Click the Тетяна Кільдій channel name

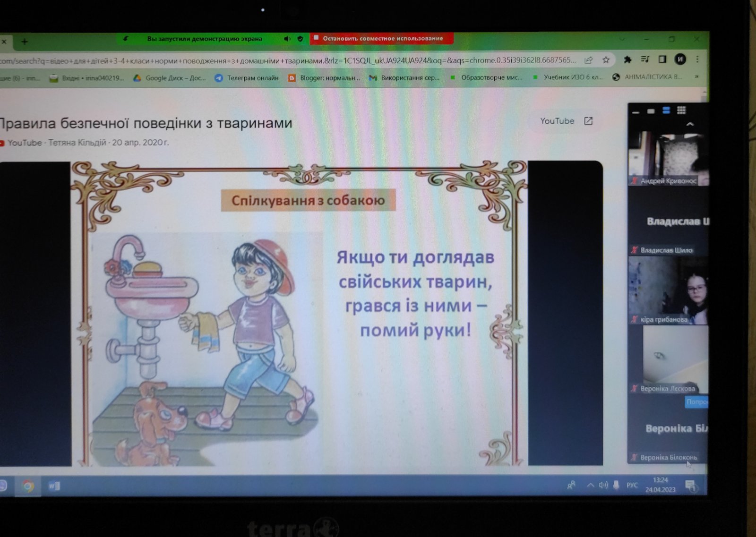coord(77,142)
